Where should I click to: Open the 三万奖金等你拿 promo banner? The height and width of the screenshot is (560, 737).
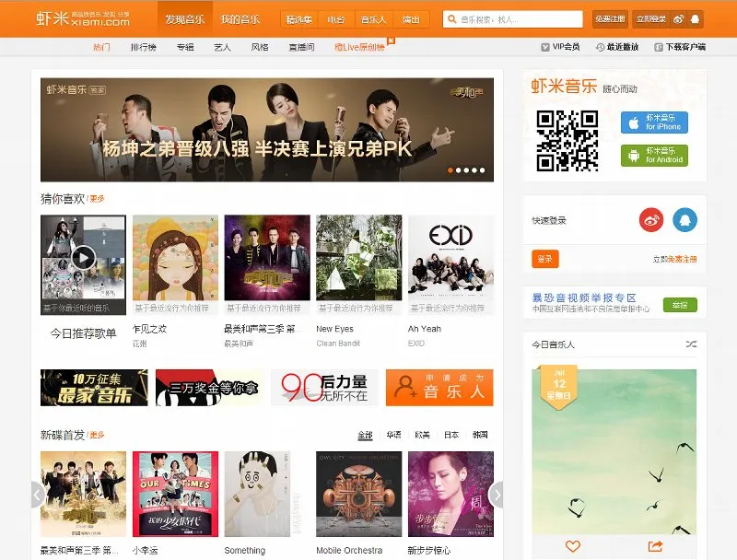pos(209,388)
